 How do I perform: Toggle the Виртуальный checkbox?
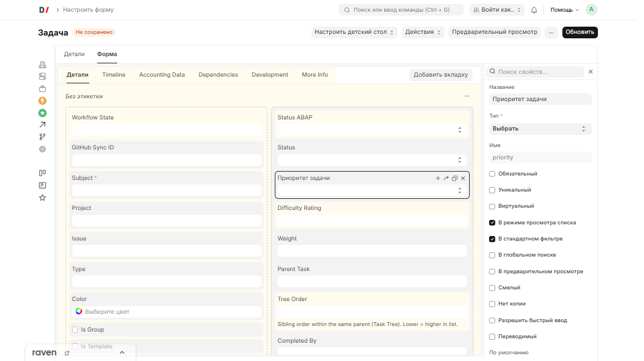coord(492,206)
